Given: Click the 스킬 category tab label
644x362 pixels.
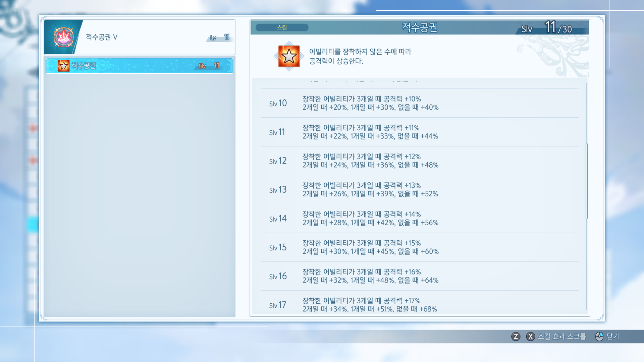Looking at the screenshot, I should click(x=282, y=27).
